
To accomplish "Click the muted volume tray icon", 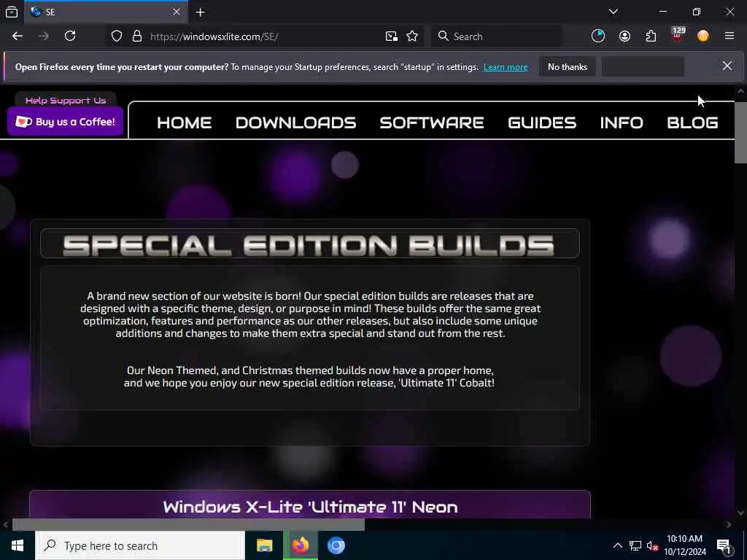I will coord(652,545).
